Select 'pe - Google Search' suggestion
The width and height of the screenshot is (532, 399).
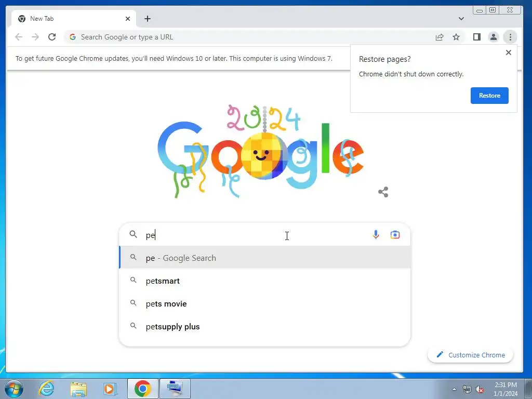coord(264,258)
